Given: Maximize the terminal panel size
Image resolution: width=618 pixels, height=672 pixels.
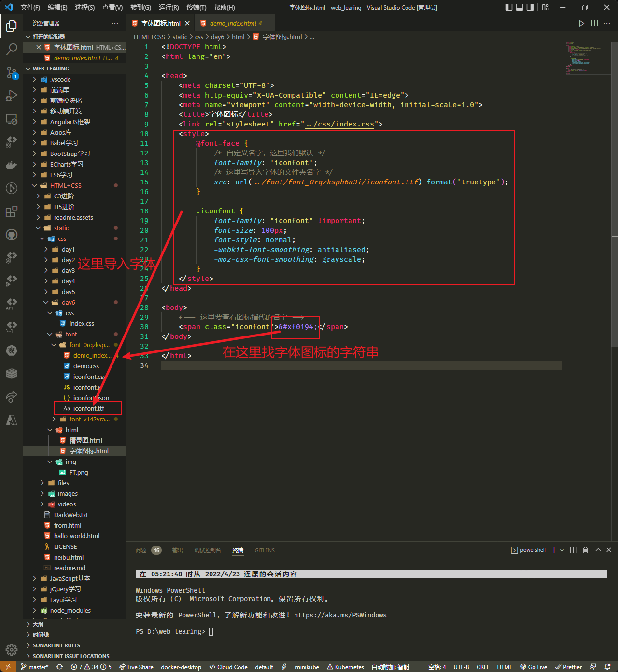Looking at the screenshot, I should (x=598, y=550).
